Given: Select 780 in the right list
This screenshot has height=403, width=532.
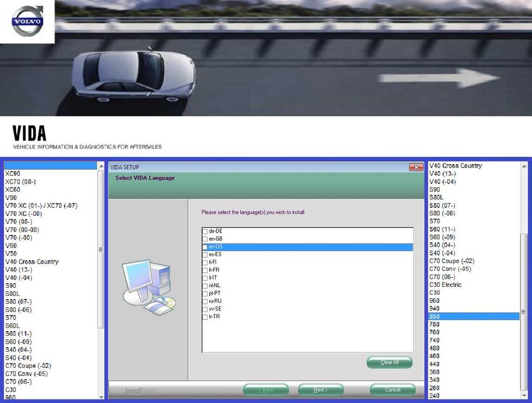Looking at the screenshot, I should click(474, 324).
